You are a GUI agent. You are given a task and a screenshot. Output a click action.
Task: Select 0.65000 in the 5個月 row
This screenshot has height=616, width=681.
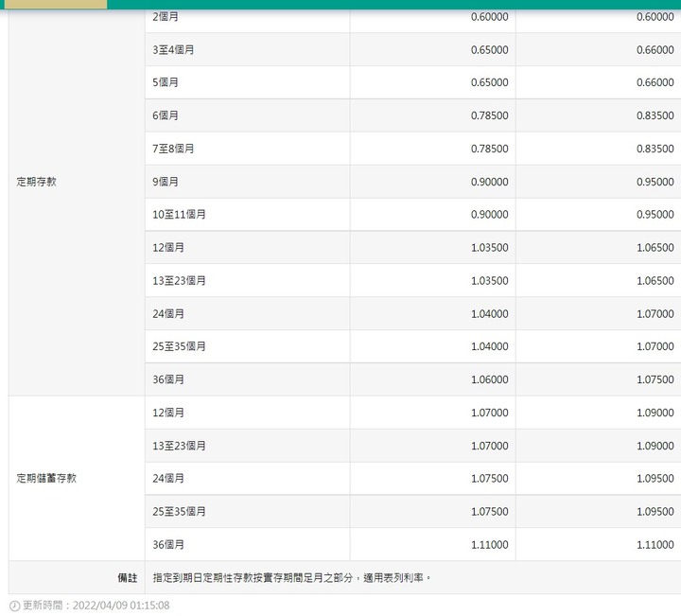[x=490, y=82]
